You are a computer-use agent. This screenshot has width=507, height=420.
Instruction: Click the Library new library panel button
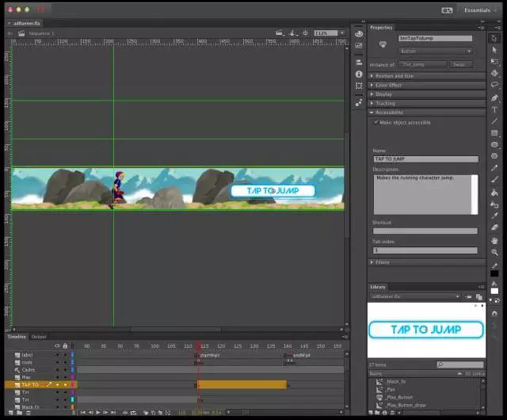pyautogui.click(x=478, y=296)
